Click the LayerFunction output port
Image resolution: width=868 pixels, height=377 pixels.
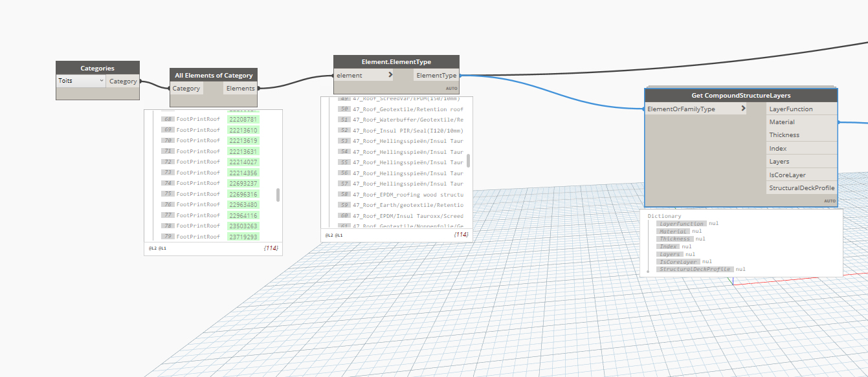point(801,109)
